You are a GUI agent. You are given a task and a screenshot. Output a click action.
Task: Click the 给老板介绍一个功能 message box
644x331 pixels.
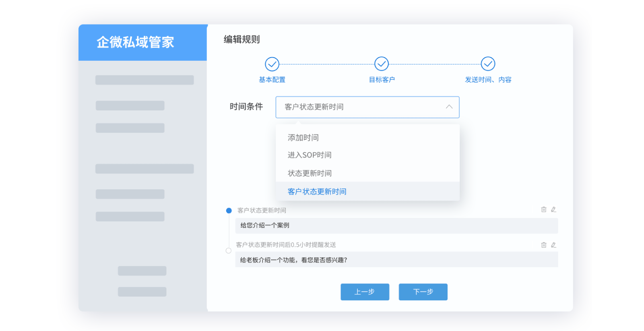pos(396,260)
